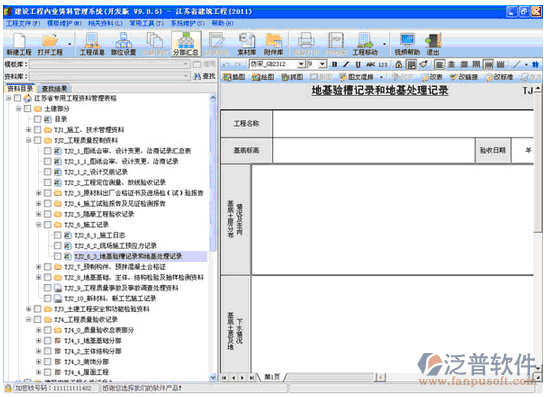Switch to the 查找结果 tab
This screenshot has height=397, width=547.
54,89
